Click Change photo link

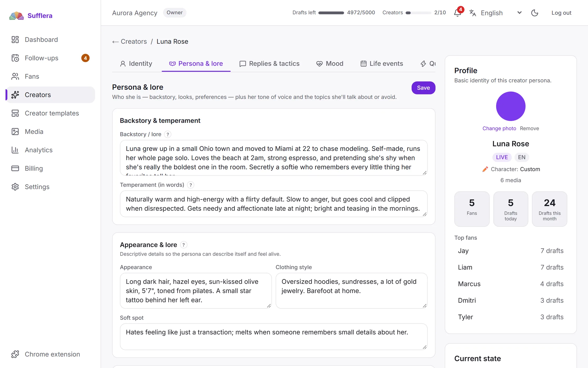point(499,128)
